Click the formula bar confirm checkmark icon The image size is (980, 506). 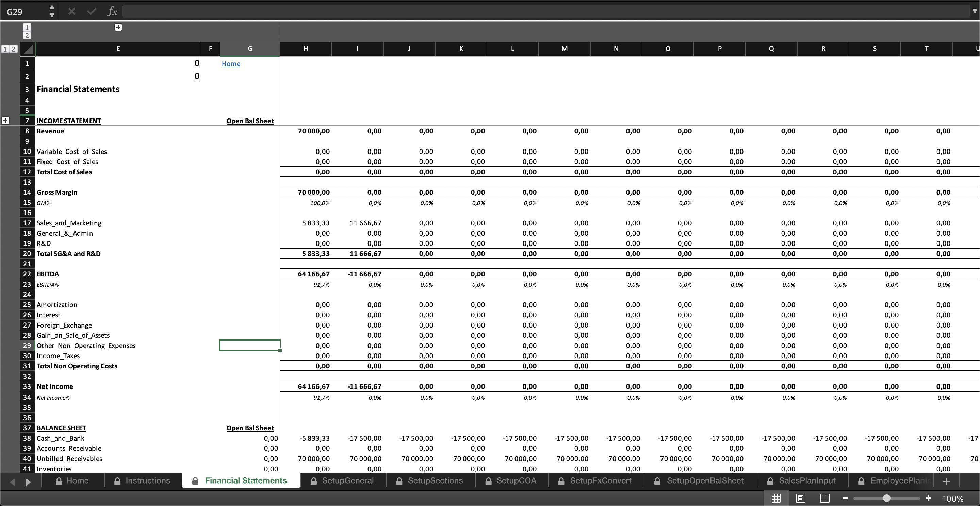[91, 12]
